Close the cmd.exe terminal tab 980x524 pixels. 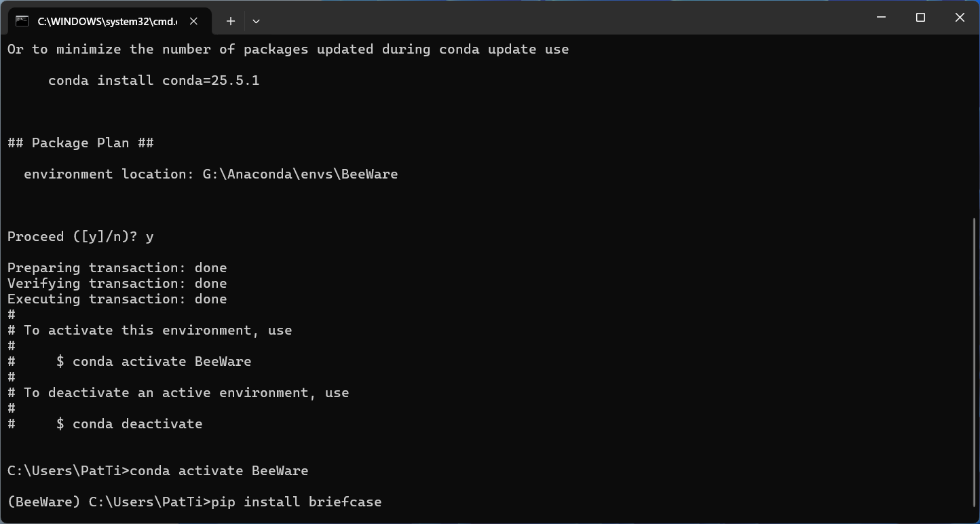tap(193, 21)
